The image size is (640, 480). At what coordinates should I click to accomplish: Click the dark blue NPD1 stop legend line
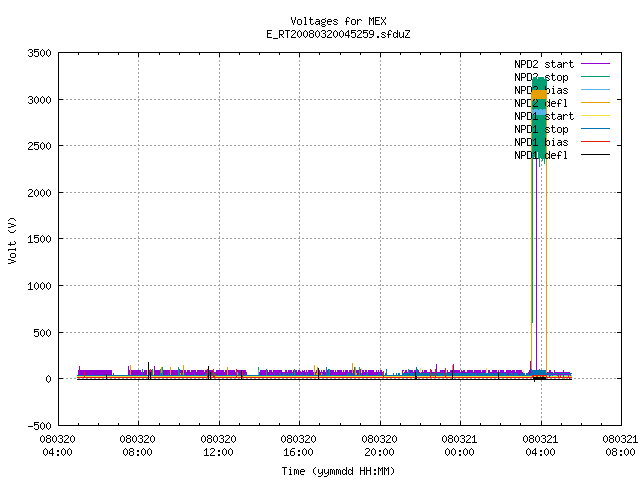coord(595,129)
